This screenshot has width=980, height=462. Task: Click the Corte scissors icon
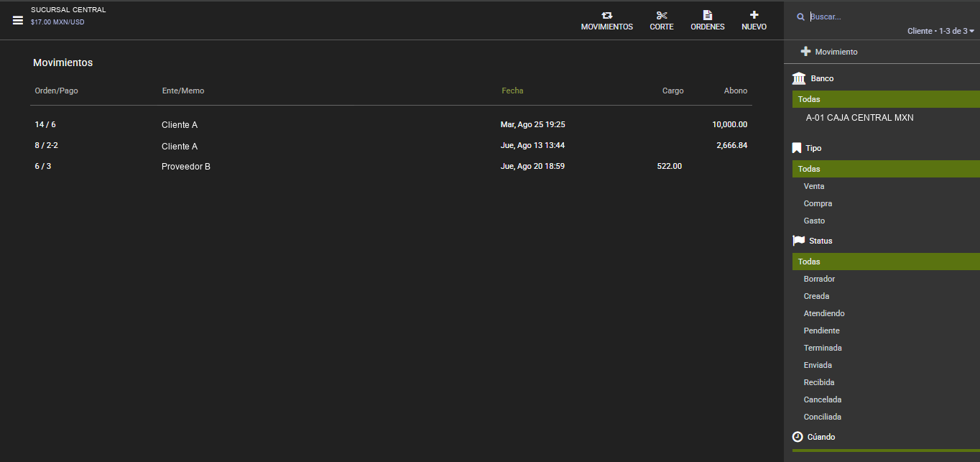pos(662,15)
